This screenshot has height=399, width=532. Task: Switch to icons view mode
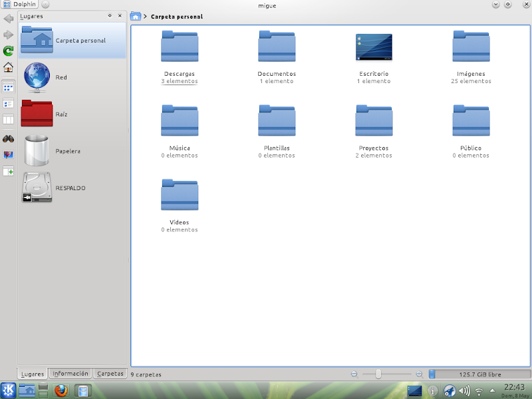[x=8, y=87]
